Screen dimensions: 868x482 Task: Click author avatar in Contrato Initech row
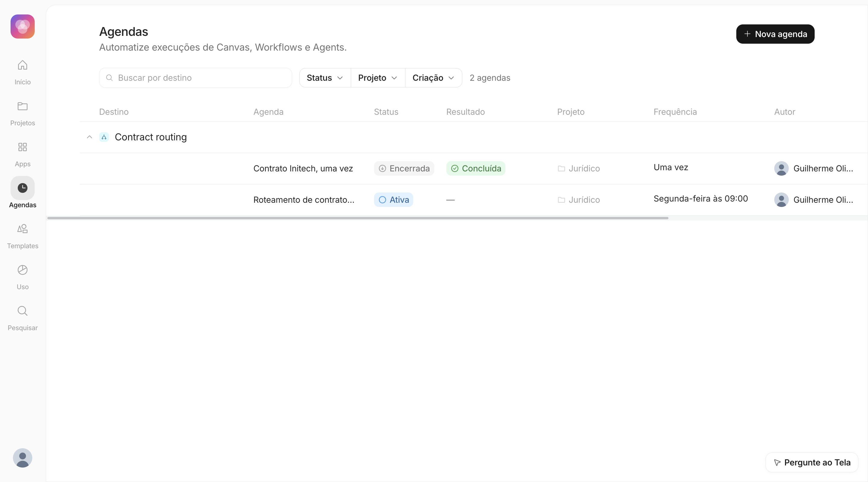coord(782,168)
